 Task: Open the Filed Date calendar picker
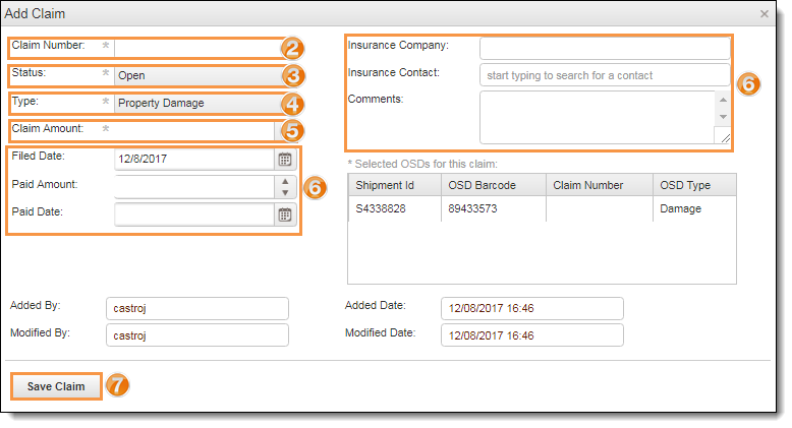point(284,159)
